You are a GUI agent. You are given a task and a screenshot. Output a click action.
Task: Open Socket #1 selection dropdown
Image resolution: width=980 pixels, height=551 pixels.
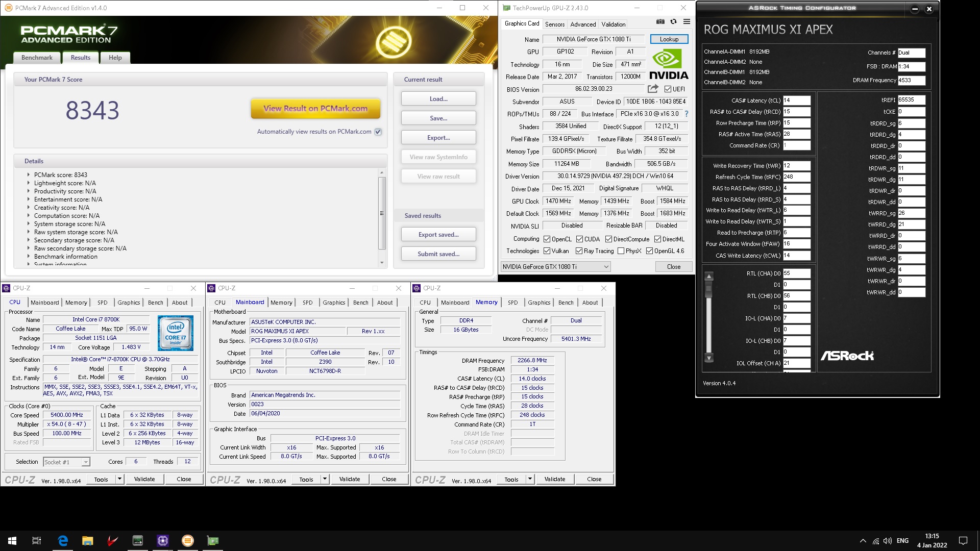[x=66, y=462]
